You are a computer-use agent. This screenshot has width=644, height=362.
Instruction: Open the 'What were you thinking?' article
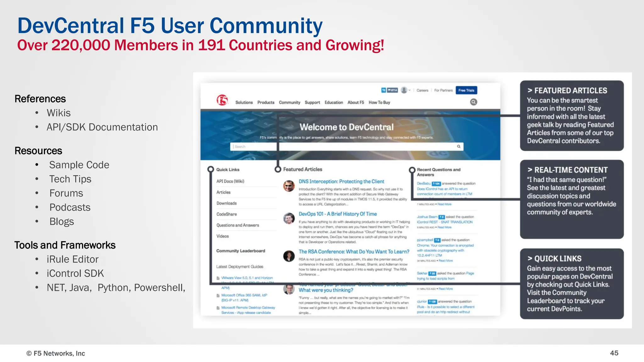coord(326,290)
